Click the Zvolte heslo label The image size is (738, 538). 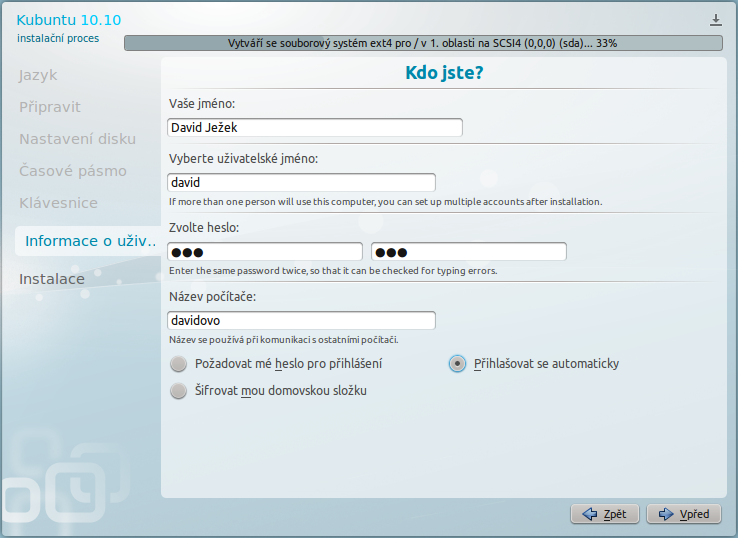point(204,228)
